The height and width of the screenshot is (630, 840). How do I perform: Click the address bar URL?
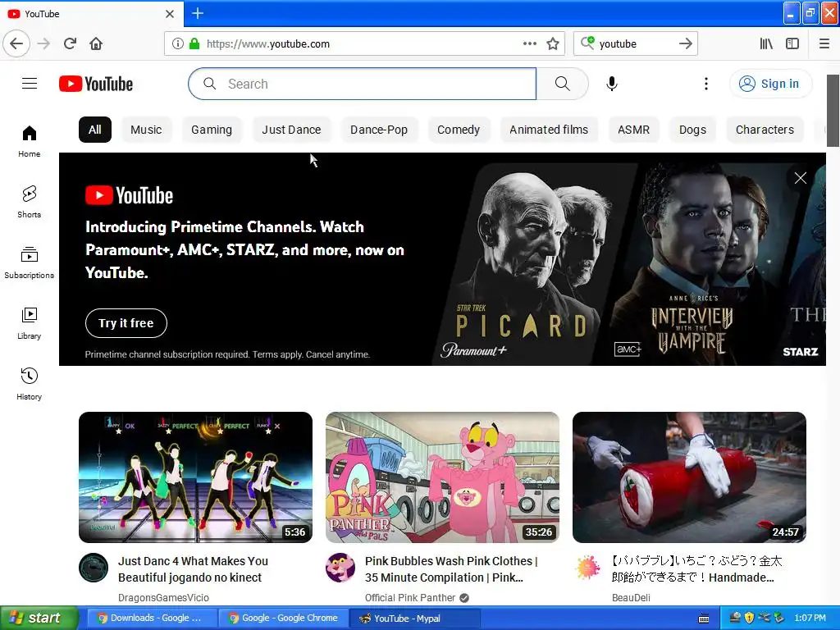[268, 44]
